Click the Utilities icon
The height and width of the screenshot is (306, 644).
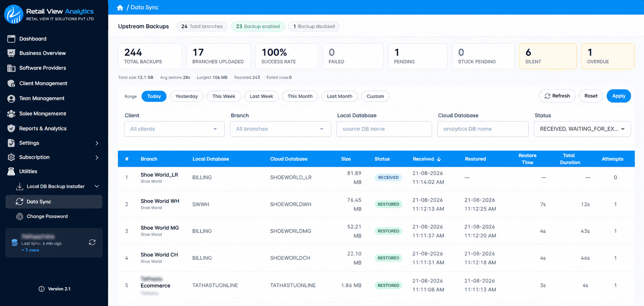11,172
